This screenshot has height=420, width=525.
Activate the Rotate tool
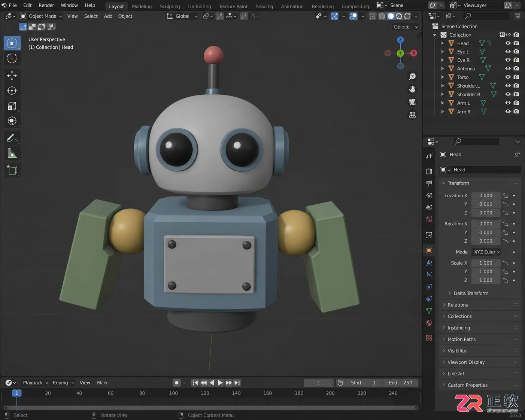[12, 91]
